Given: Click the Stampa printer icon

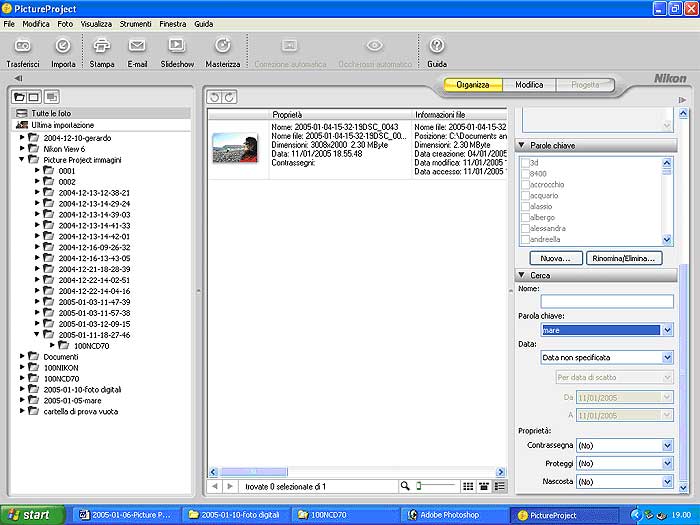Looking at the screenshot, I should (x=102, y=46).
